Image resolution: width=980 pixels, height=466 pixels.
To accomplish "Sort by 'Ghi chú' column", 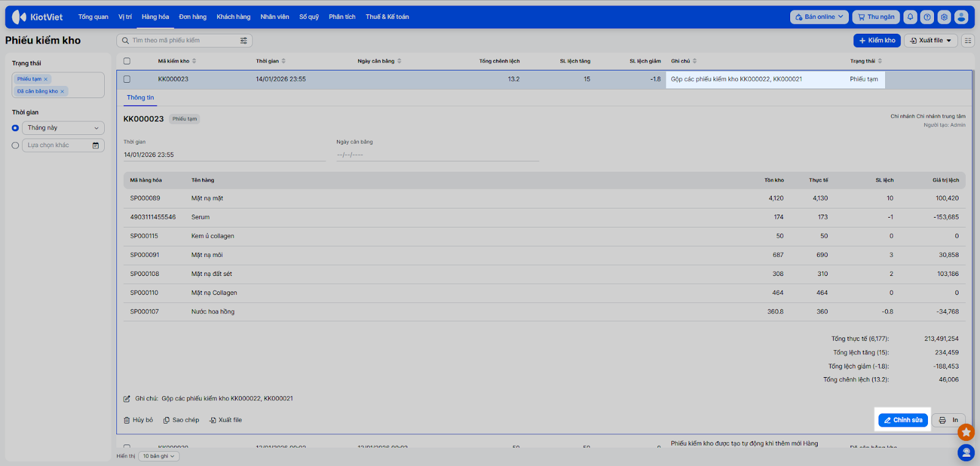I will 695,61.
